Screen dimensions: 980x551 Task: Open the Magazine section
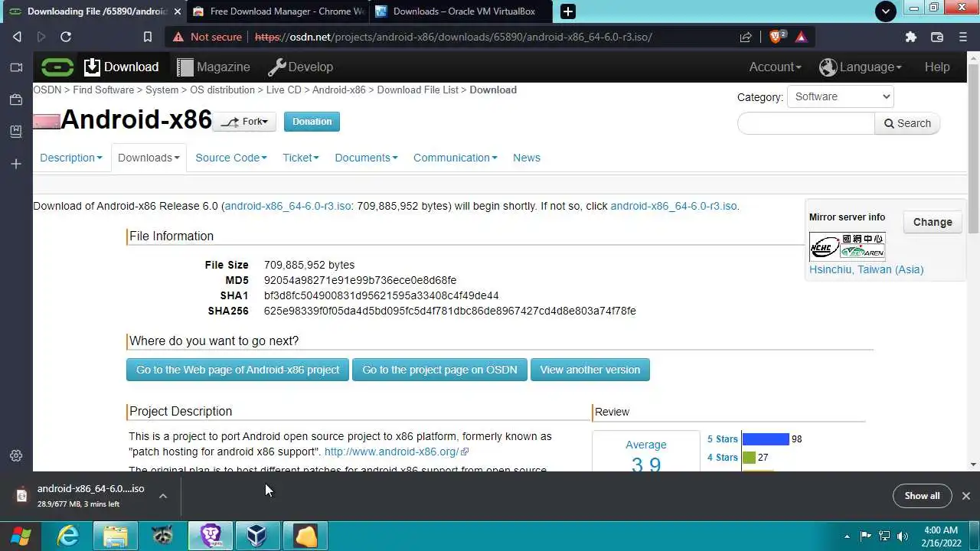(x=214, y=67)
